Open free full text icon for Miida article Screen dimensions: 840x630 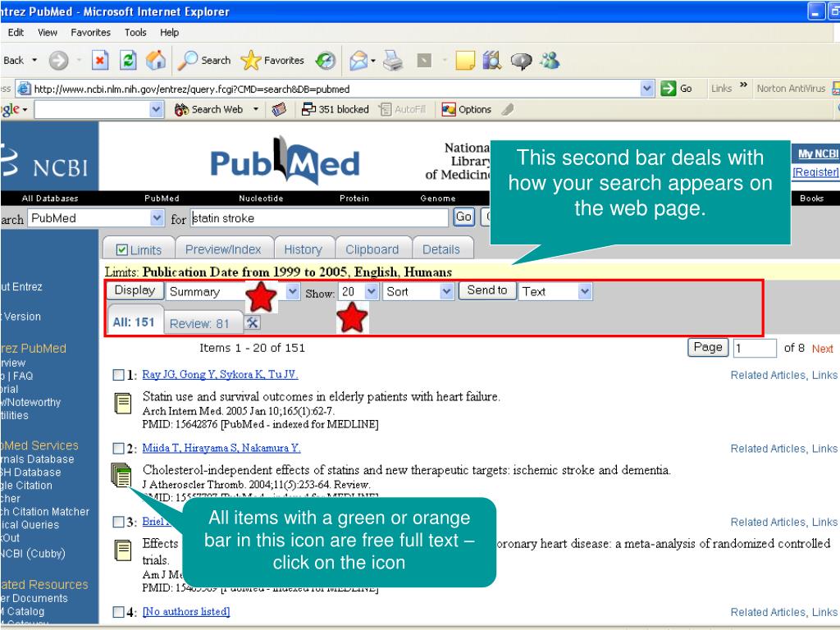pyautogui.click(x=121, y=475)
